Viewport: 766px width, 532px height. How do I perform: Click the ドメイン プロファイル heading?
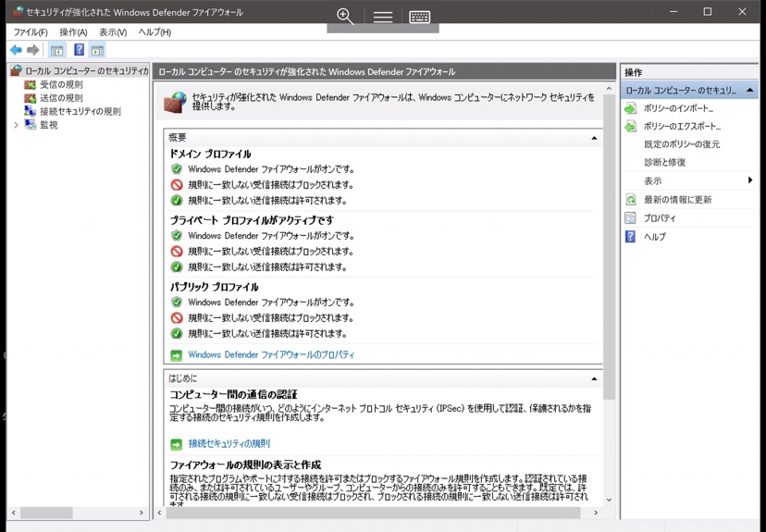(x=210, y=154)
